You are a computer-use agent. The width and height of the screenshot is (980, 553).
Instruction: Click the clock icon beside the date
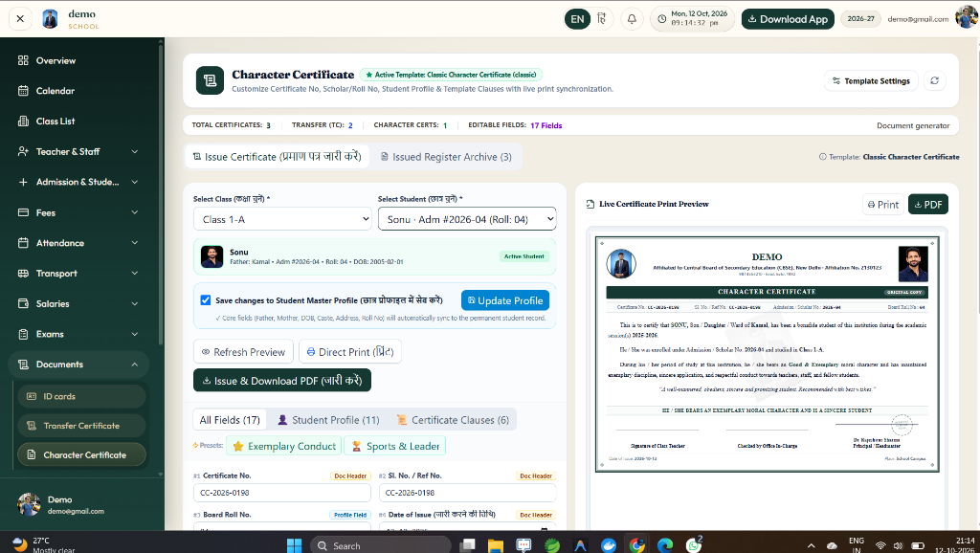pyautogui.click(x=661, y=19)
